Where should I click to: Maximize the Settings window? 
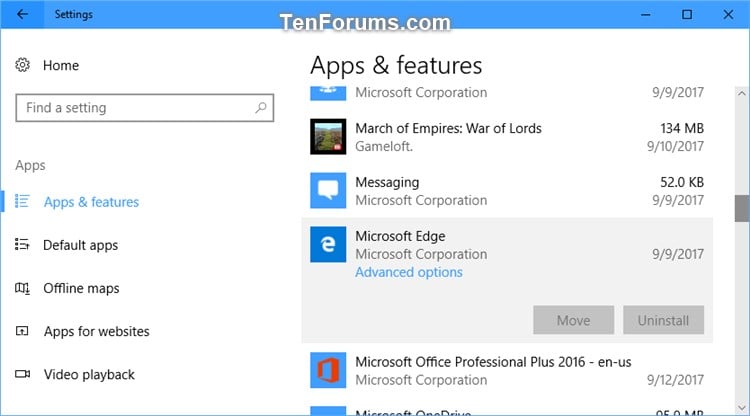(687, 14)
